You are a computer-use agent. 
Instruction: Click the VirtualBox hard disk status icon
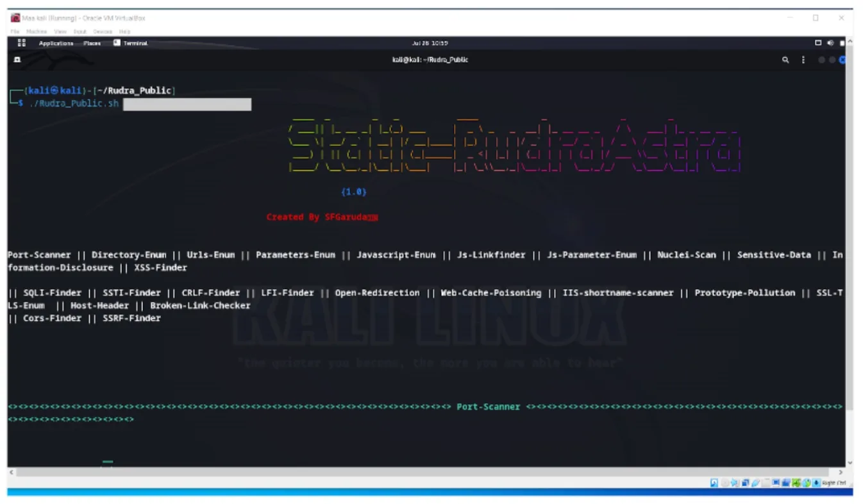[x=714, y=483]
